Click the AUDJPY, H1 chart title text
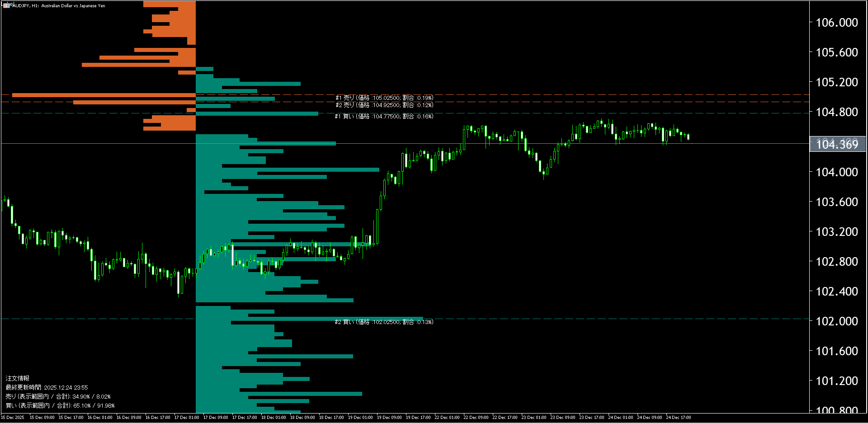 point(59,6)
